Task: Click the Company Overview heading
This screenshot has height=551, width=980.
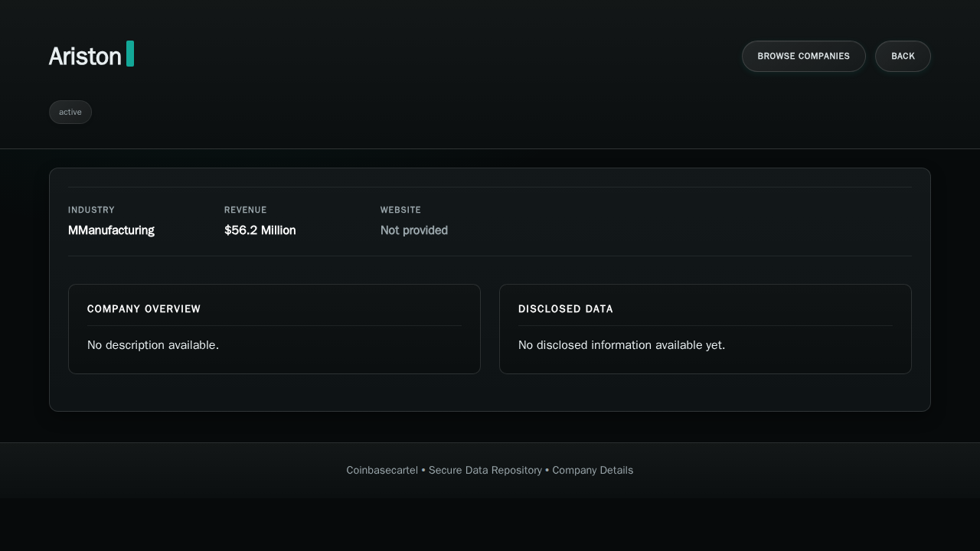Action: pos(144,309)
